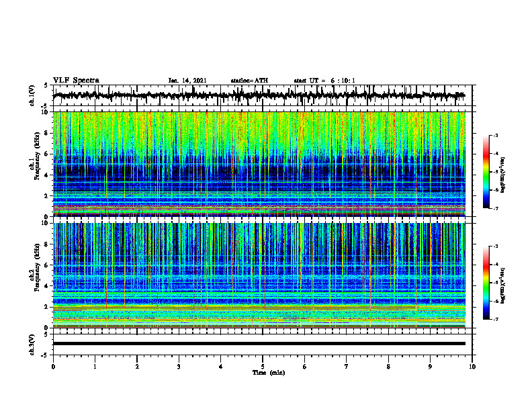The height and width of the screenshot is (411, 532).
Task: Click the "start UT = 6:10:1" header text
Action: [x=324, y=81]
